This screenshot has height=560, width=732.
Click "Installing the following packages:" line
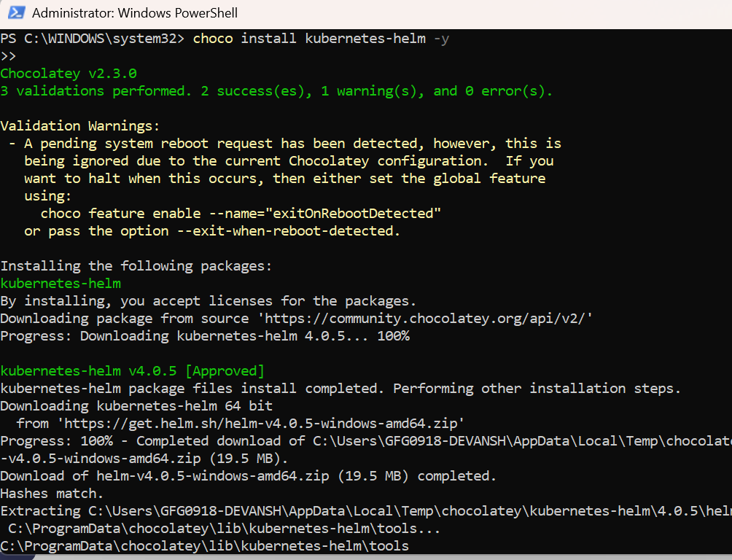pyautogui.click(x=136, y=266)
